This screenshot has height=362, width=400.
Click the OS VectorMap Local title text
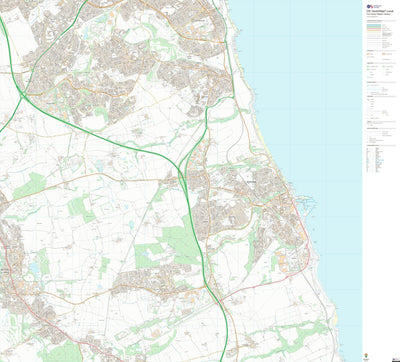[x=380, y=12]
